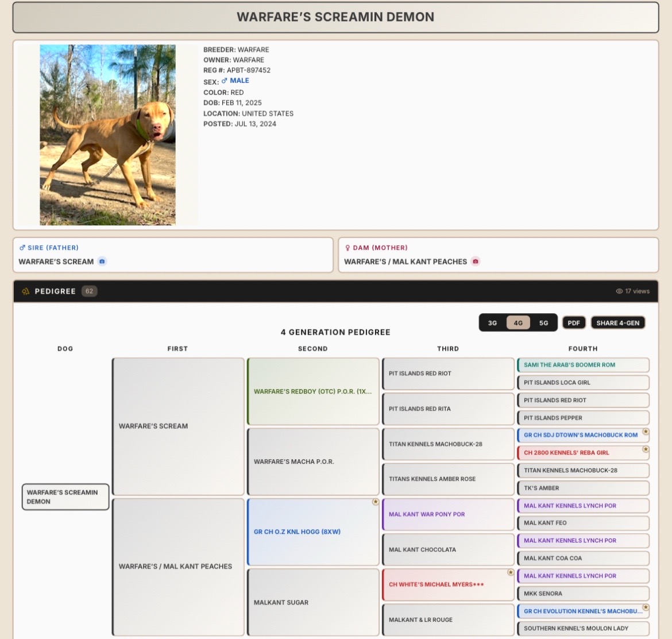Click the WARFARE'S SCREAMIN DEMON title banner
672x639 pixels.
(x=335, y=17)
